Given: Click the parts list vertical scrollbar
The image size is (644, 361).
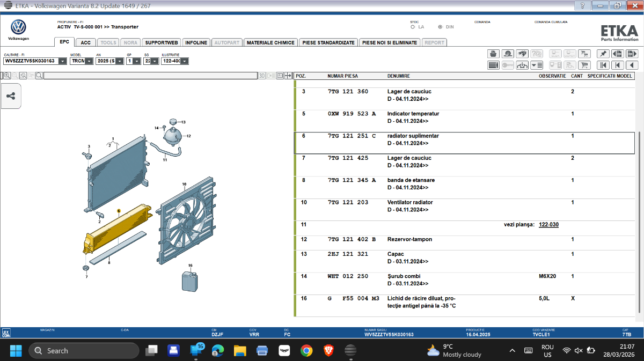Looking at the screenshot, I should (x=639, y=215).
